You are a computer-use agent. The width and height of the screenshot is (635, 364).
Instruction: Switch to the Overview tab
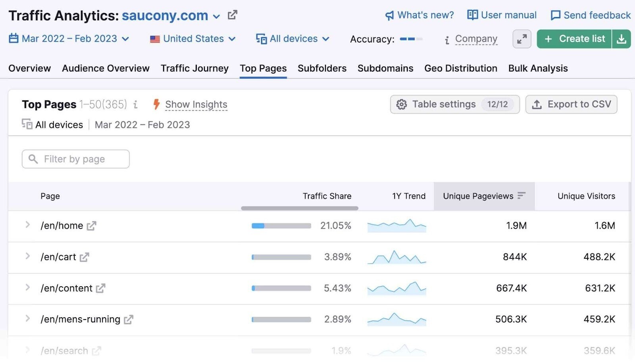click(30, 68)
